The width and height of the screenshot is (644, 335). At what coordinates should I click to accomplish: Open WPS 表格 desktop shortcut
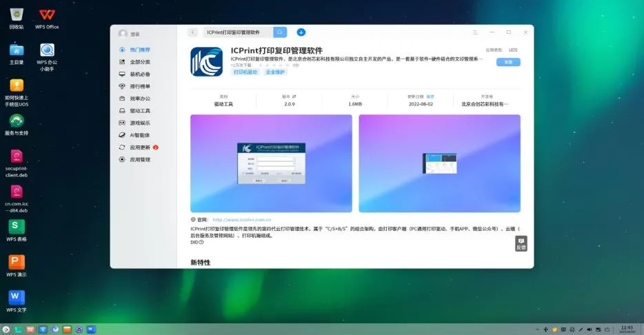point(17,230)
